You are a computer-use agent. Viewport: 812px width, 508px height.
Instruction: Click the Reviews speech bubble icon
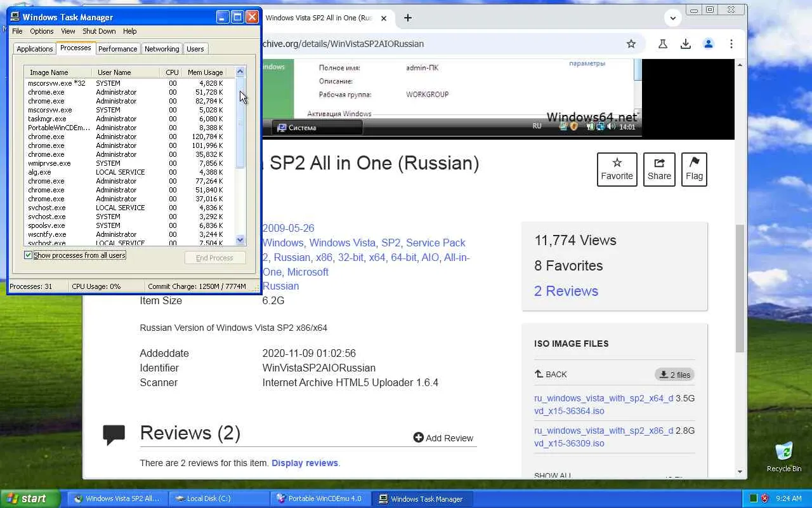point(114,435)
